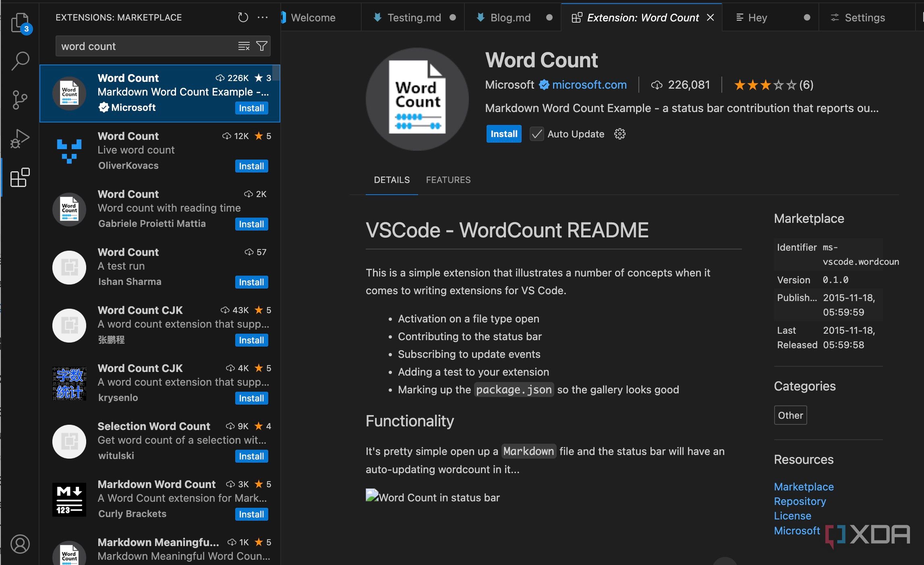
Task: Clear extensions search results icon
Action: (244, 46)
